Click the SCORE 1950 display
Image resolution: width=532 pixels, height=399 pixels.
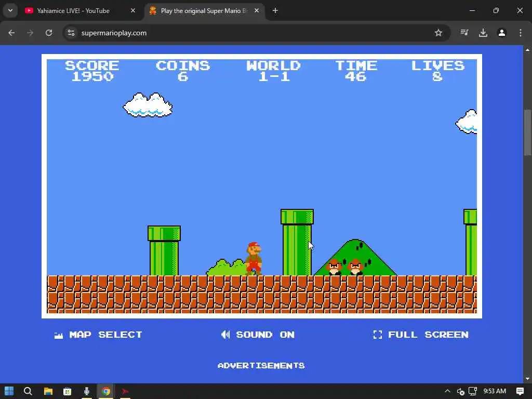pyautogui.click(x=92, y=71)
